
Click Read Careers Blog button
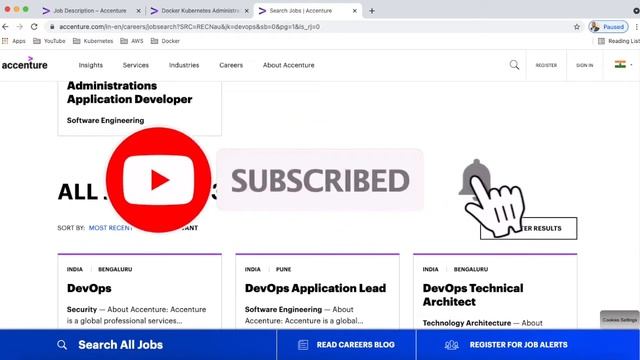point(346,345)
